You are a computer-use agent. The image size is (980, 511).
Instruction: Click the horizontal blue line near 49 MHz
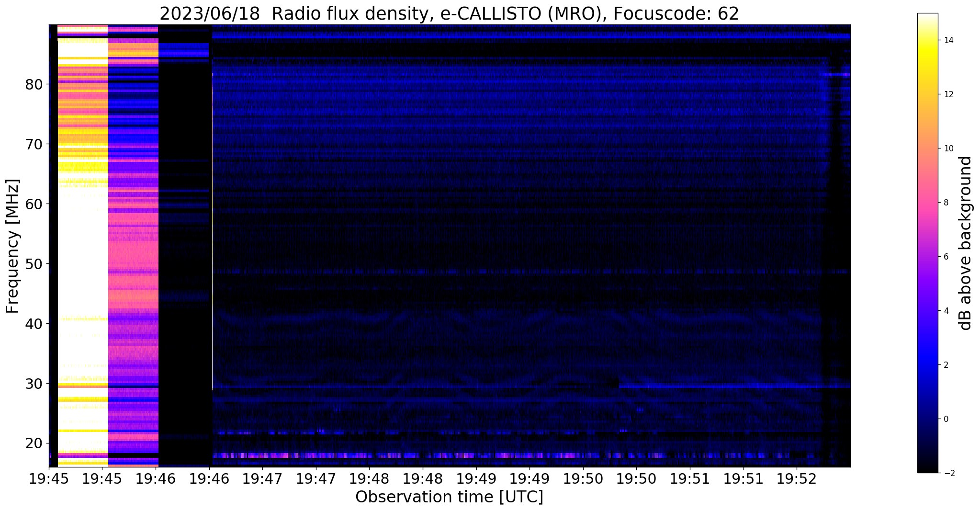pos(479,272)
